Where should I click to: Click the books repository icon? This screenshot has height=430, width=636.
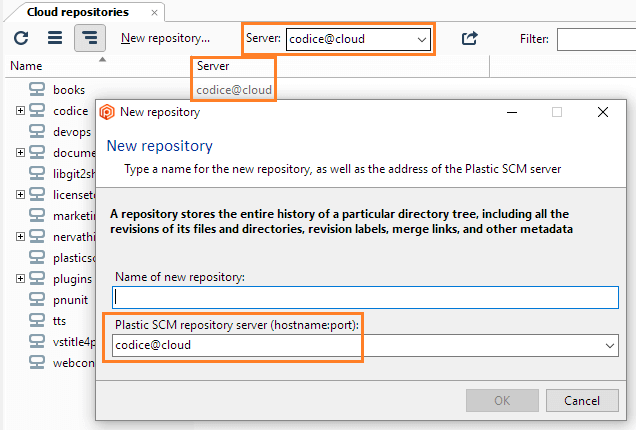(37, 89)
